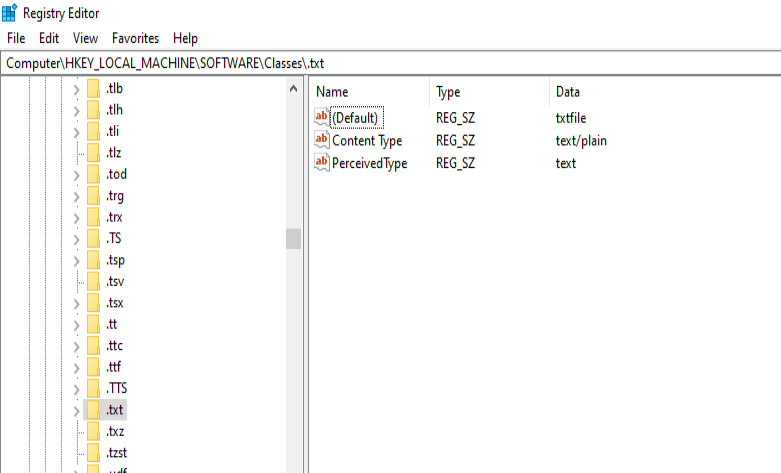Click the registry path address bar
Screen dimensions: 781x473
tap(390, 63)
